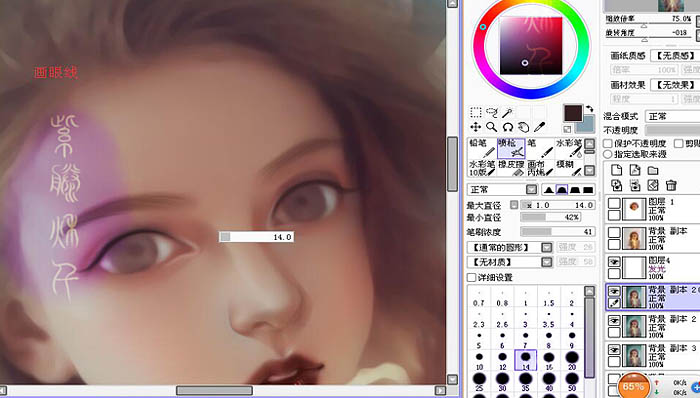Hide the 图层4 layer eye icon
The image size is (700, 398).
point(614,262)
